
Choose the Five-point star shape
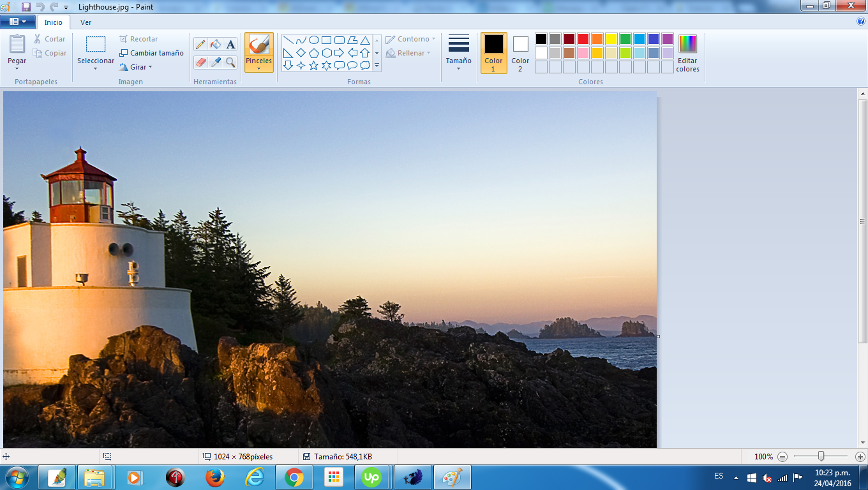(x=314, y=65)
